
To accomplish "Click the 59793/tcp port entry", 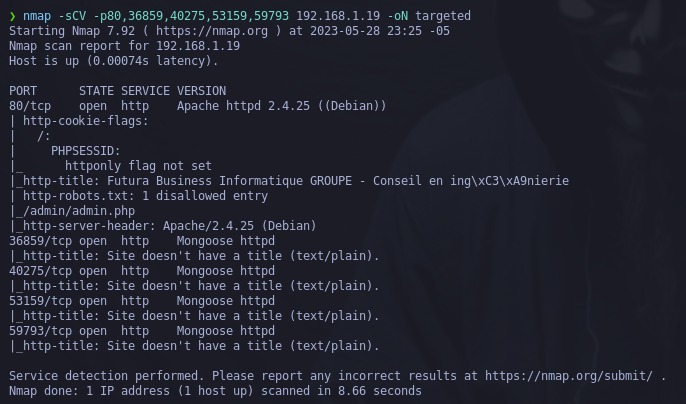I will (x=37, y=331).
